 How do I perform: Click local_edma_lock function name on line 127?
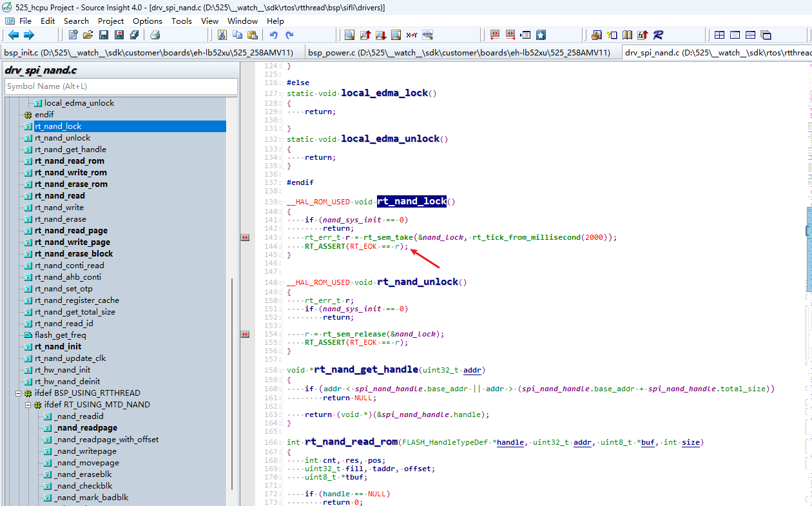point(385,93)
